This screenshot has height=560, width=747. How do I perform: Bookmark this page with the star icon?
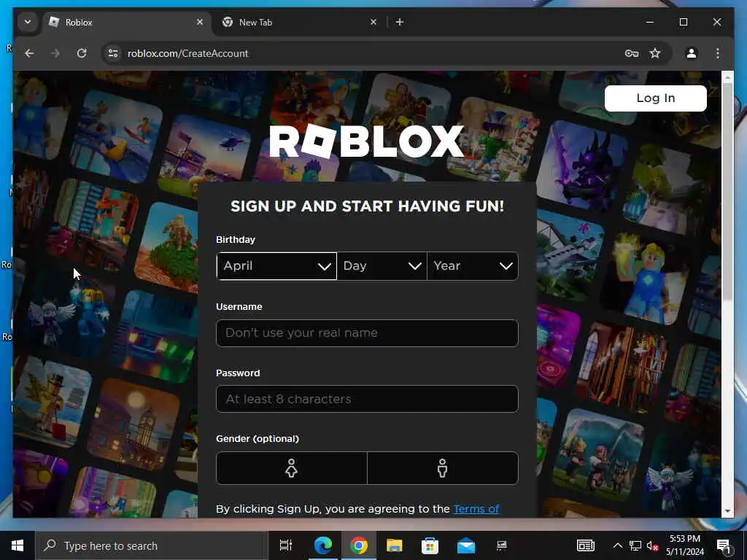[x=656, y=53]
